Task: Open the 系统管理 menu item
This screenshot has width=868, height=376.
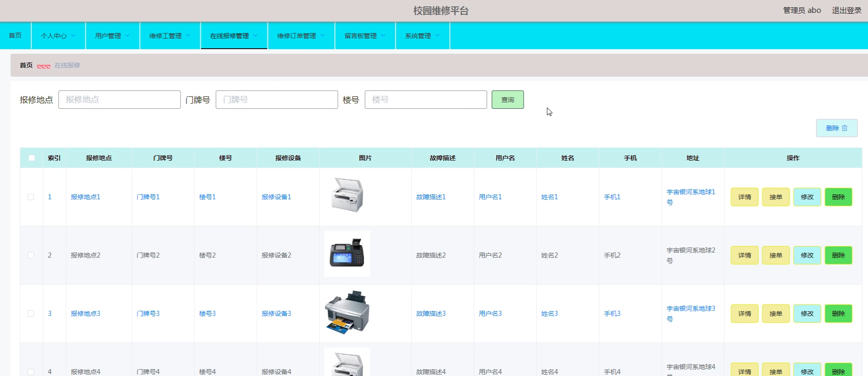Action: click(422, 35)
